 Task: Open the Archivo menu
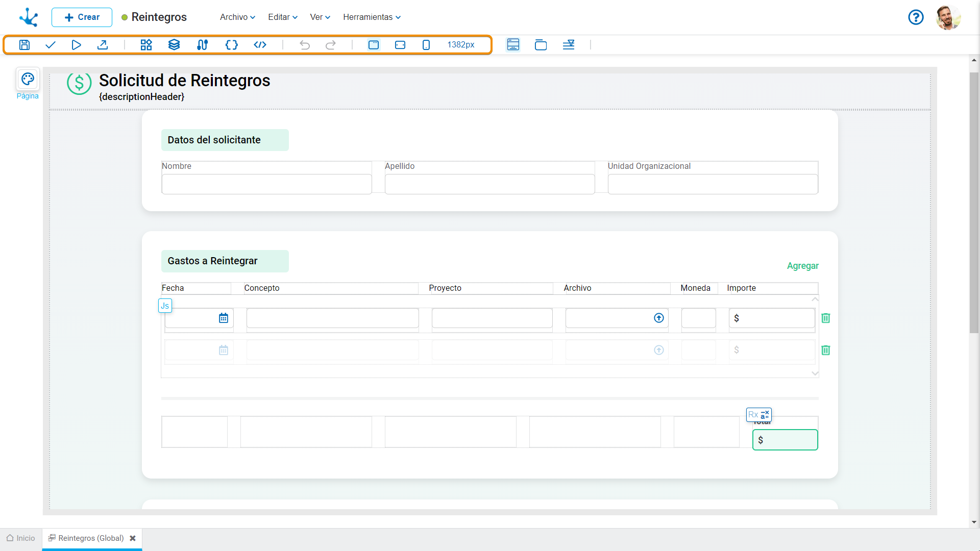point(237,17)
